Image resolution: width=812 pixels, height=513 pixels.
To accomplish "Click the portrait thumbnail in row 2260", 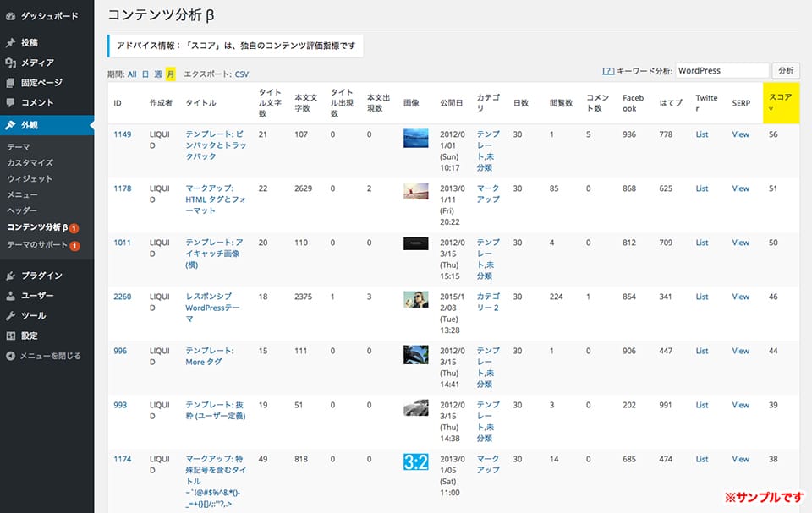I will click(416, 299).
